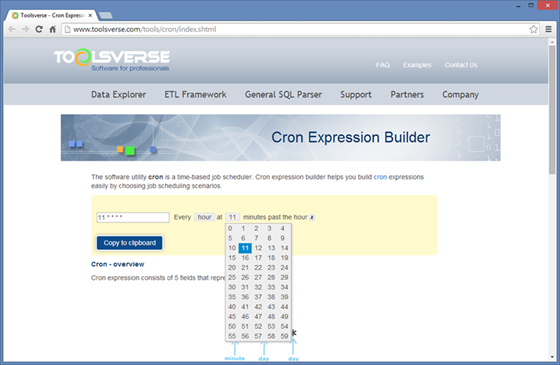Remove the schedule with the small x icon
The image size is (560, 365).
(312, 217)
